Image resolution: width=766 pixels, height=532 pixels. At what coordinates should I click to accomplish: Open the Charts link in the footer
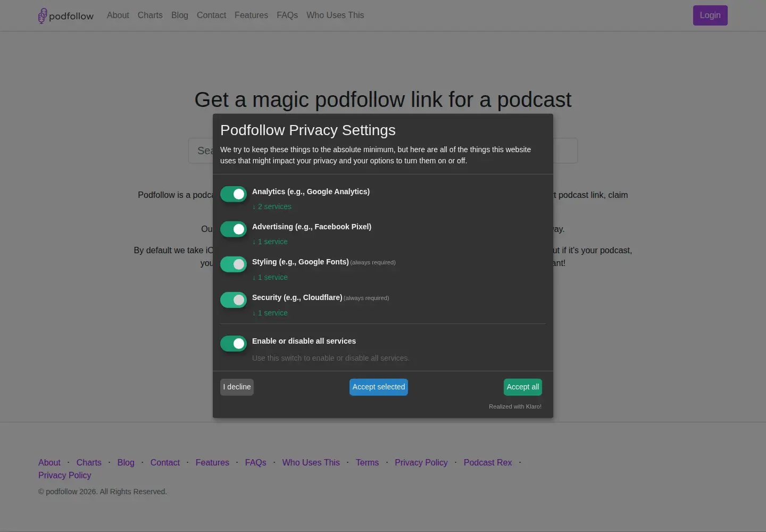(89, 463)
